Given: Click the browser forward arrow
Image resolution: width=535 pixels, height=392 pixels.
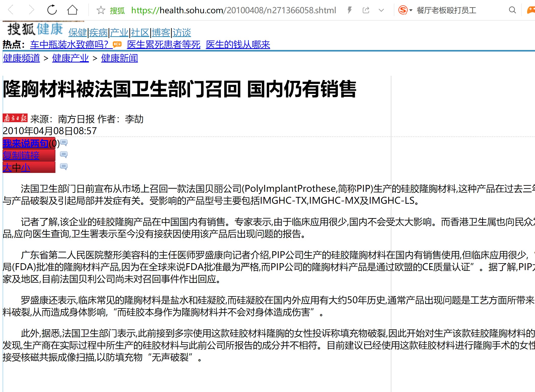Looking at the screenshot, I should click(31, 10).
